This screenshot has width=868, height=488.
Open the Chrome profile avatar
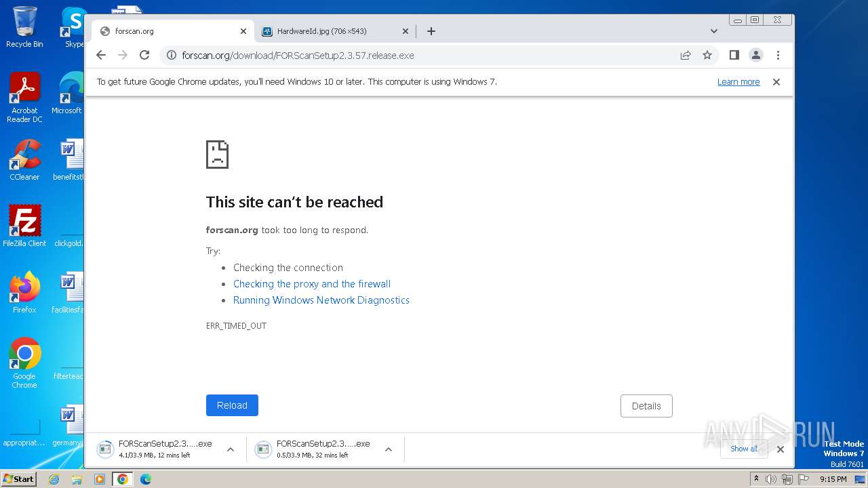[756, 55]
